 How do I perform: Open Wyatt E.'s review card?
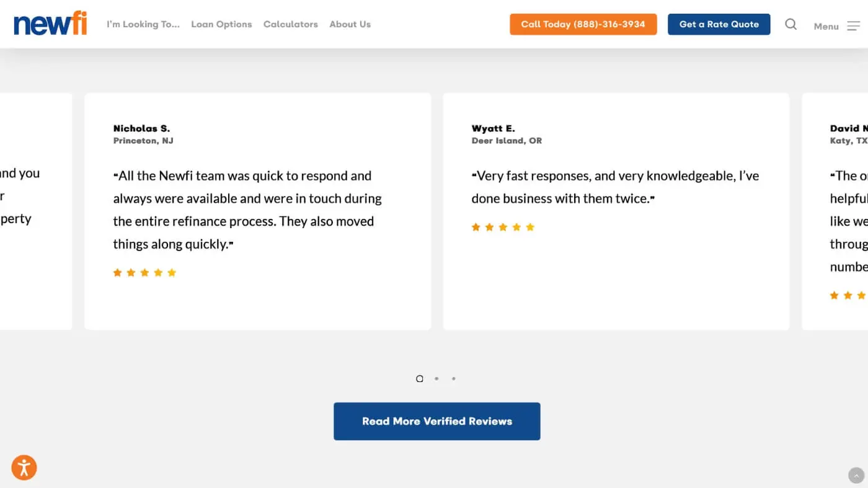pos(616,211)
